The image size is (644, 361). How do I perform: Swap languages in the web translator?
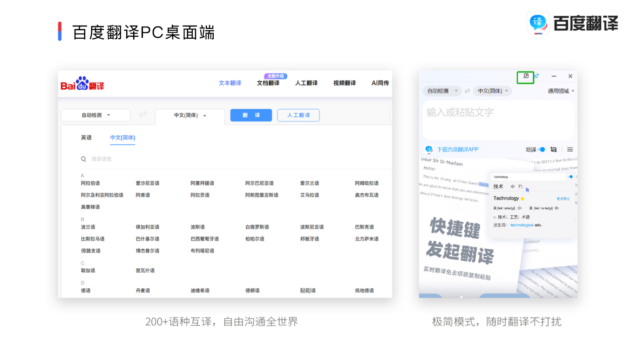point(143,115)
